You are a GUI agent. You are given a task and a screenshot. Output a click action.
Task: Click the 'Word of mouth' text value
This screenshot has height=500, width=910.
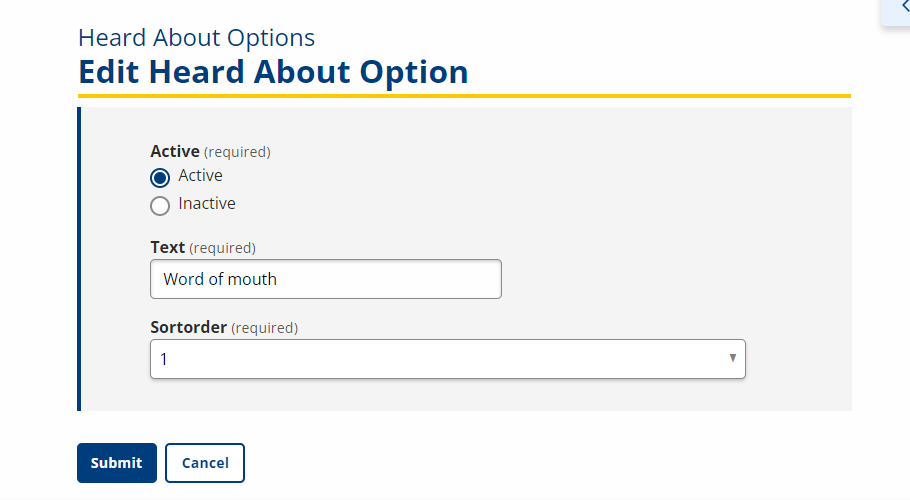pyautogui.click(x=220, y=279)
